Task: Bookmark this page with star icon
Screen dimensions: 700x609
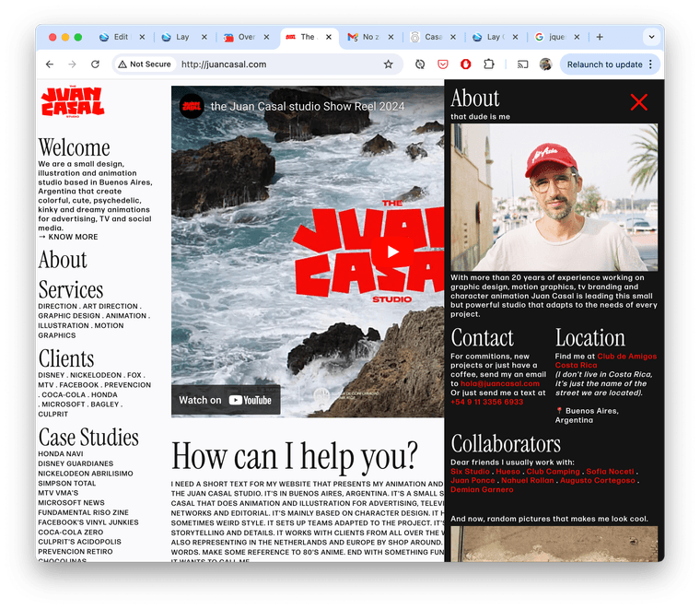Action: click(x=389, y=64)
